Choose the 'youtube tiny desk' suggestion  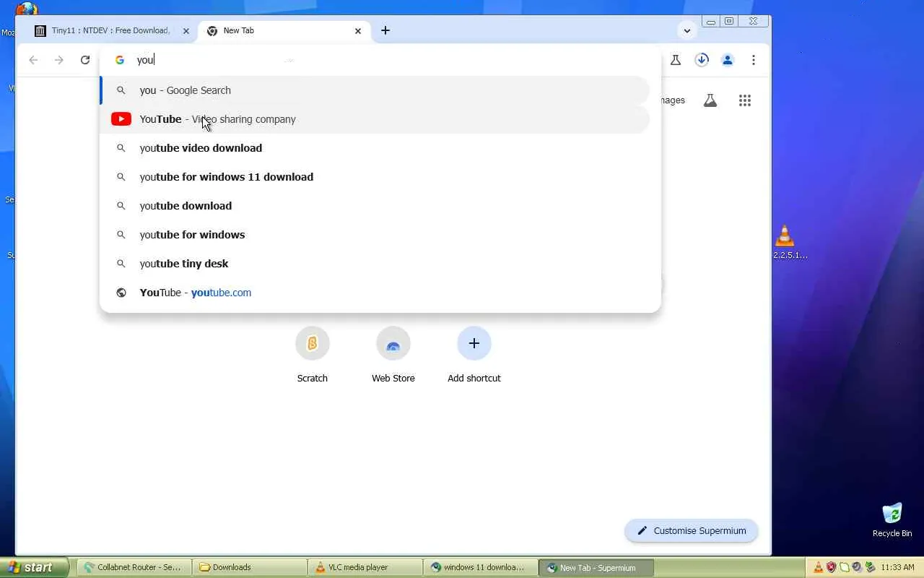coord(375,264)
